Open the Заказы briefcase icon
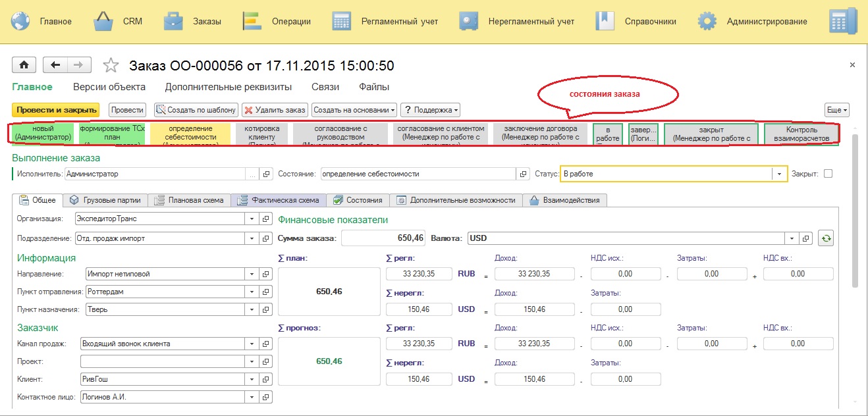 coord(174,21)
